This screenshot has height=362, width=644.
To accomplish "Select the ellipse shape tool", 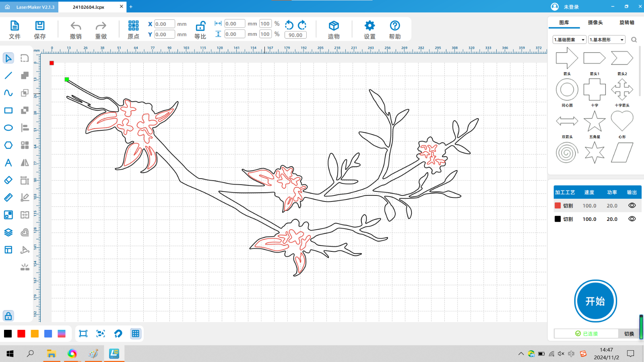I will click(x=8, y=128).
